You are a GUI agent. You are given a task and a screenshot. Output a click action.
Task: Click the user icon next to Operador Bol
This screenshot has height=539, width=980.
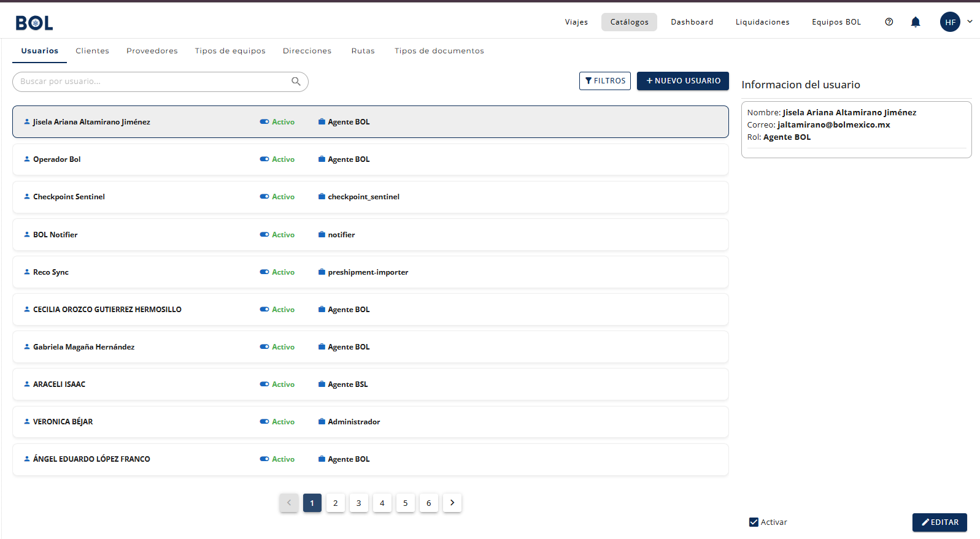(27, 159)
